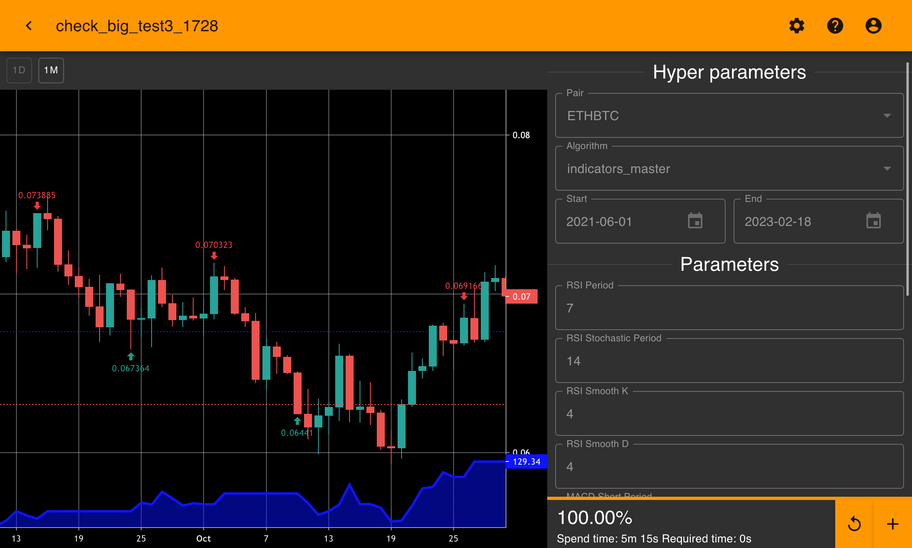Open the user account icon

click(x=873, y=26)
